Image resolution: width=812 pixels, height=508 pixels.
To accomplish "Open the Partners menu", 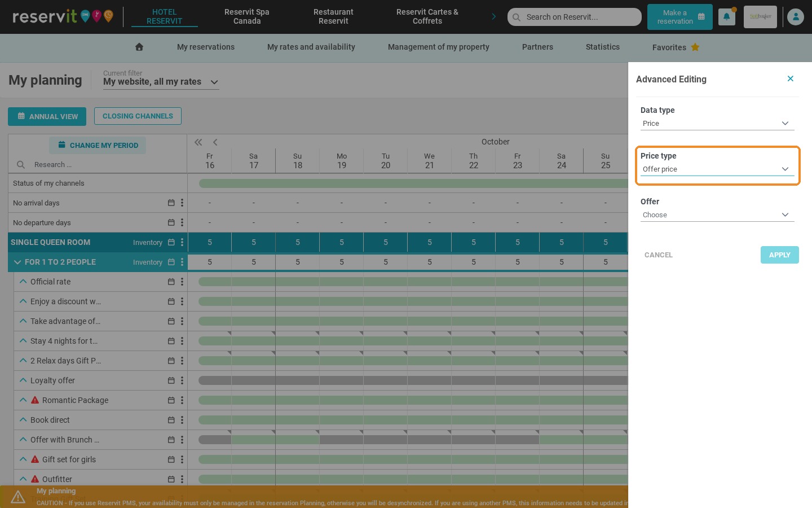I will (x=537, y=47).
